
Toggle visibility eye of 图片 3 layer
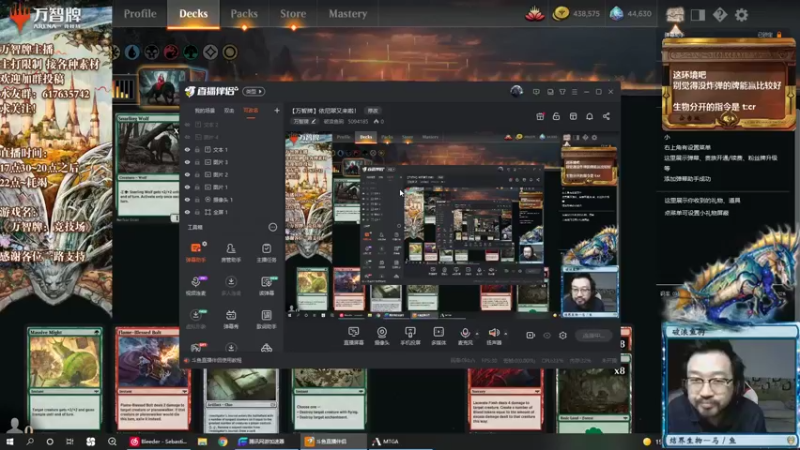[x=187, y=162]
